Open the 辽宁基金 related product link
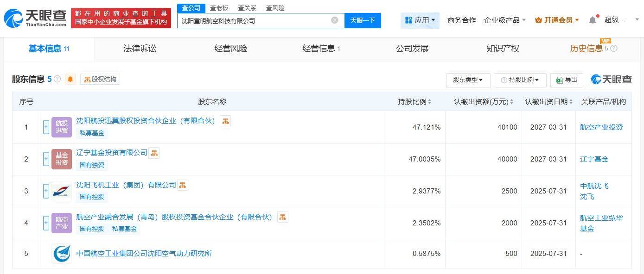644x274 pixels. point(594,159)
